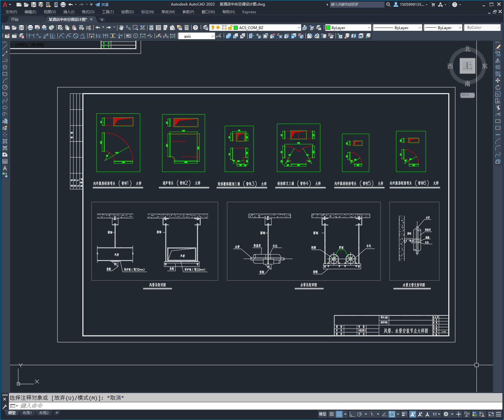This screenshot has height=420, width=504.
Task: Click the Rotate tool in right toolbar
Action: [498, 87]
